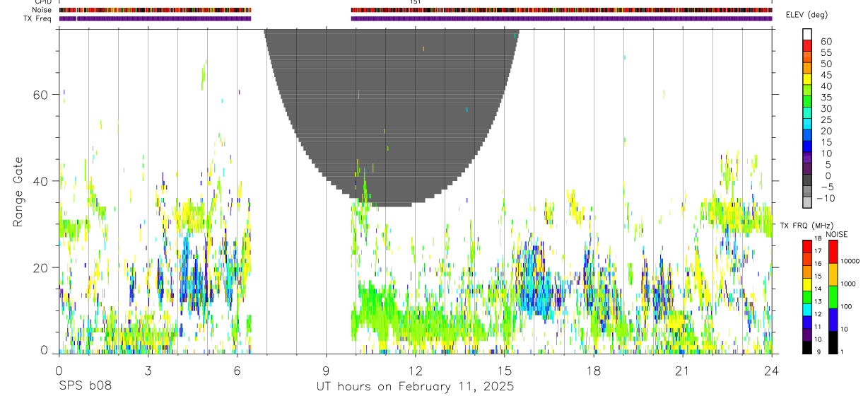Image resolution: width=868 pixels, height=401 pixels.
Task: Click the '20' tick on Range Gate axis
Action: (42, 267)
